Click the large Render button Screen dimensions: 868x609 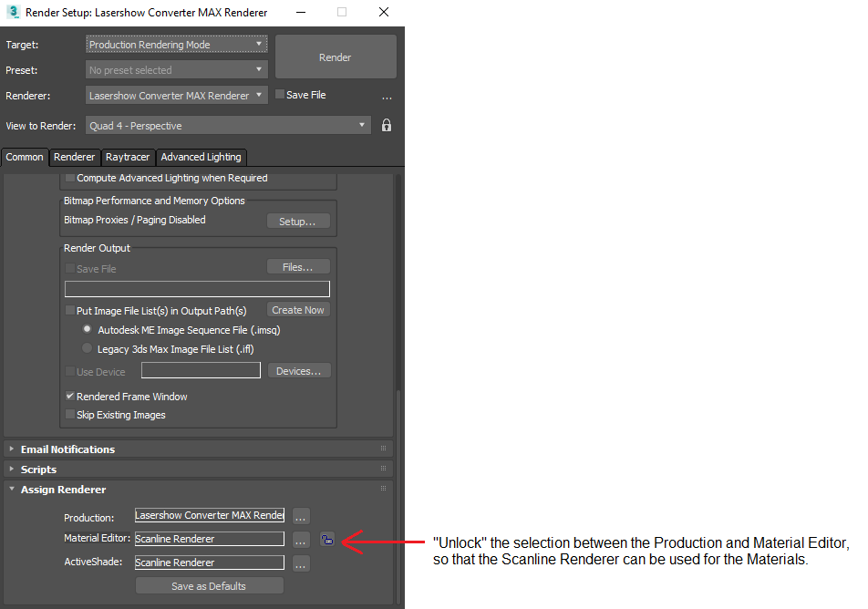[335, 57]
